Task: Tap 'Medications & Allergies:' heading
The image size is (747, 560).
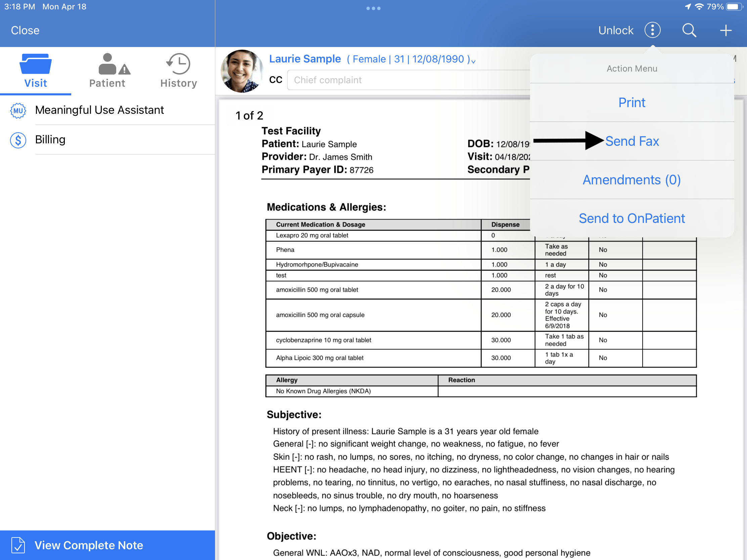Action: coord(326,207)
